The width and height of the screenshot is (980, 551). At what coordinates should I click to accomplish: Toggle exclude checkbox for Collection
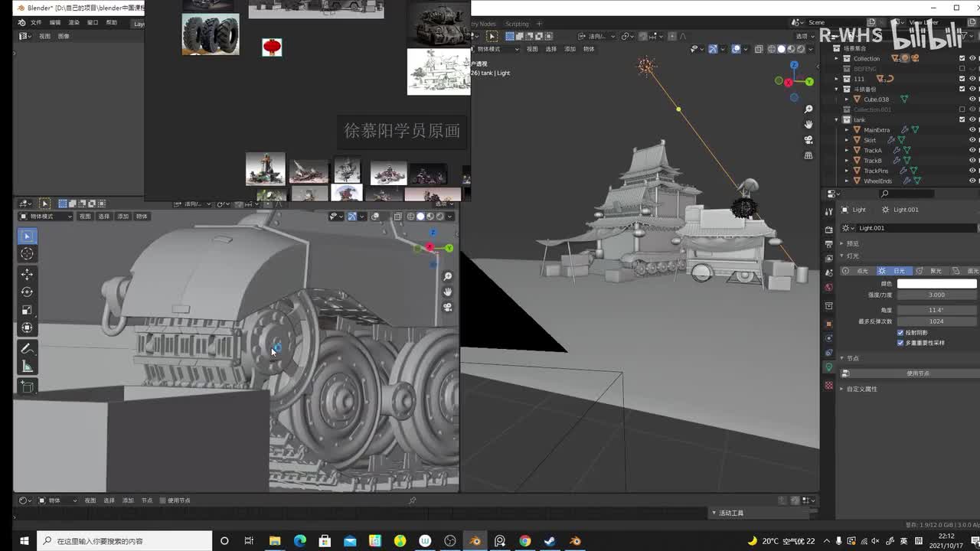click(962, 58)
